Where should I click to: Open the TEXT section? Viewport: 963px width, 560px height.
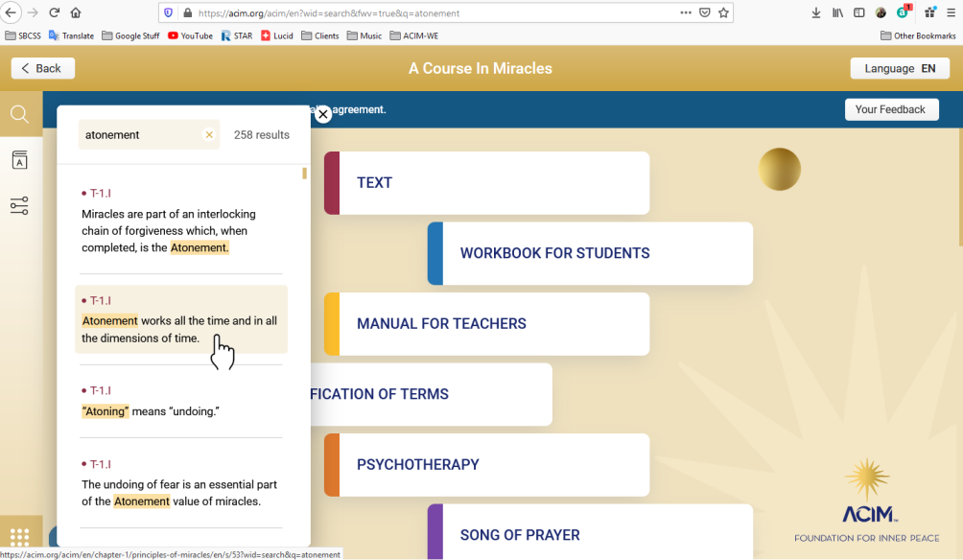coord(486,183)
